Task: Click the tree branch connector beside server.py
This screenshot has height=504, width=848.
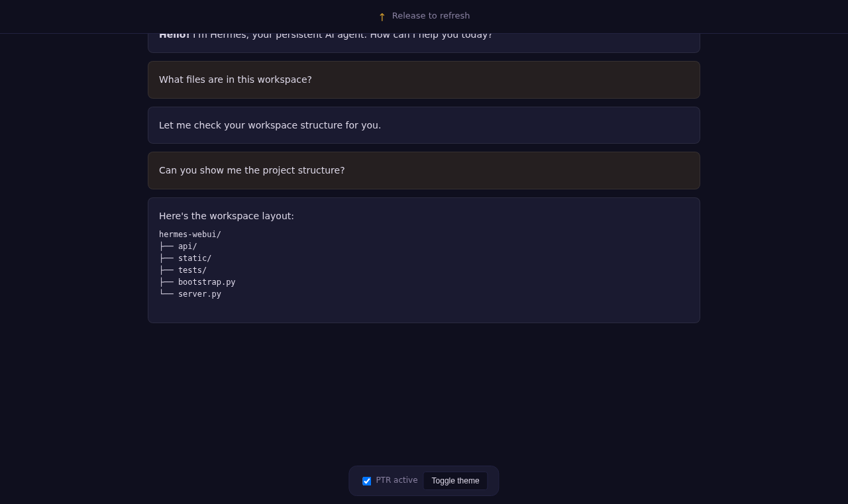Action: [x=166, y=294]
